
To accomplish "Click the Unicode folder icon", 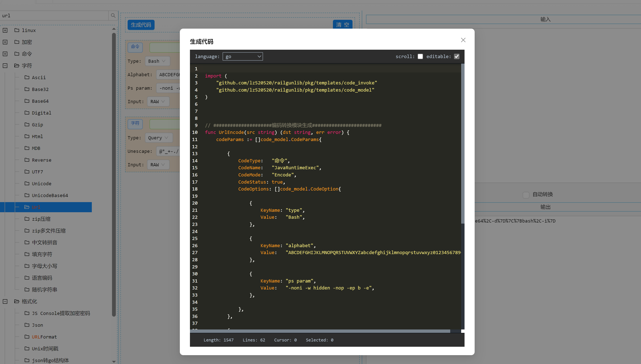I will click(x=27, y=183).
